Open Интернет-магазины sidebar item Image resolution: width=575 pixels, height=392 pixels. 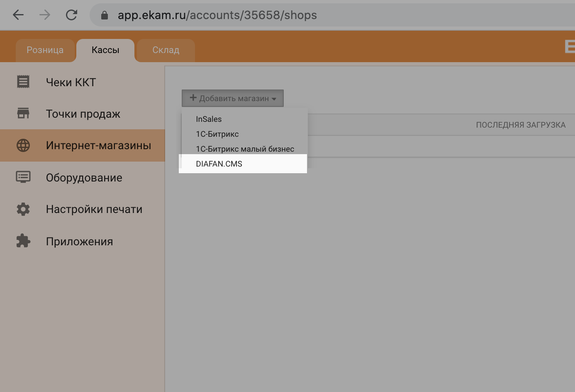(x=83, y=145)
